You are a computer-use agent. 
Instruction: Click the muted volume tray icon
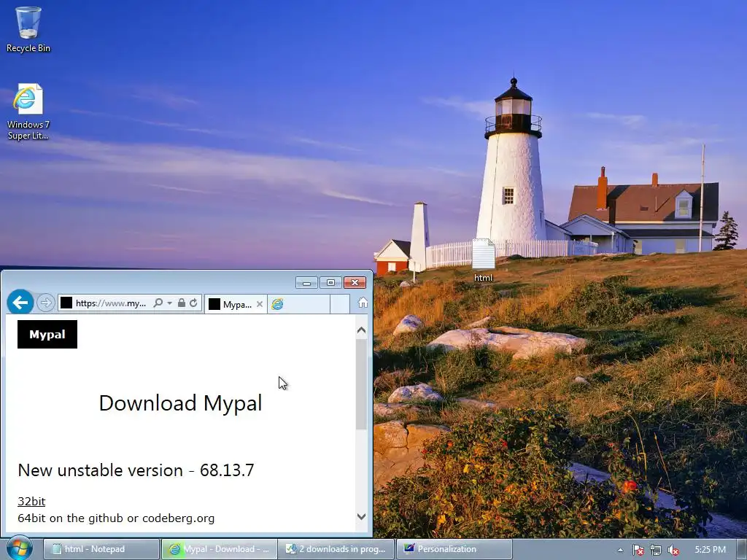[673, 550]
